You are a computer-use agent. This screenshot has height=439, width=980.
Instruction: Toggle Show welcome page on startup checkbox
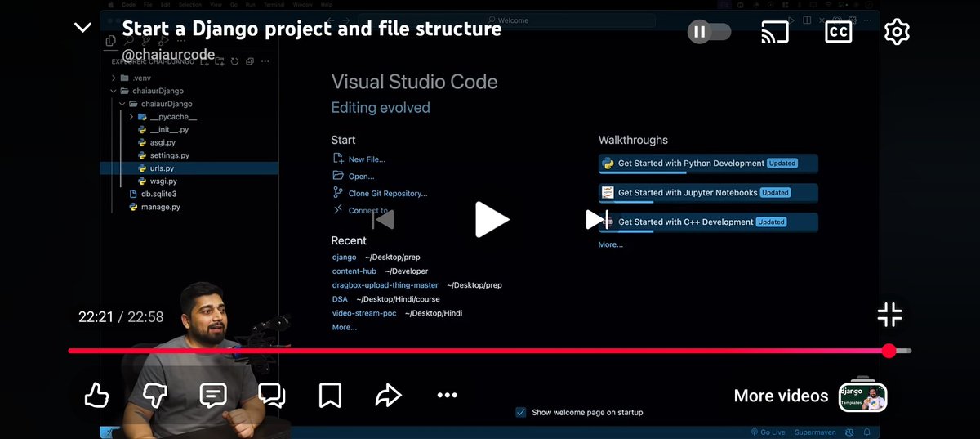tap(520, 412)
